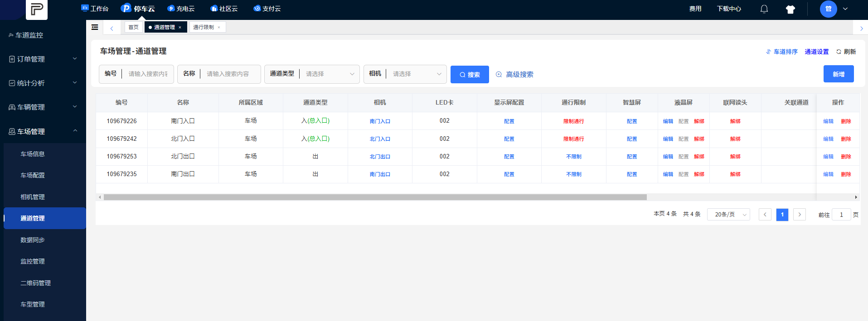Viewport: 868px width, 321px height.
Task: Switch to 支付云 module
Action: point(267,9)
